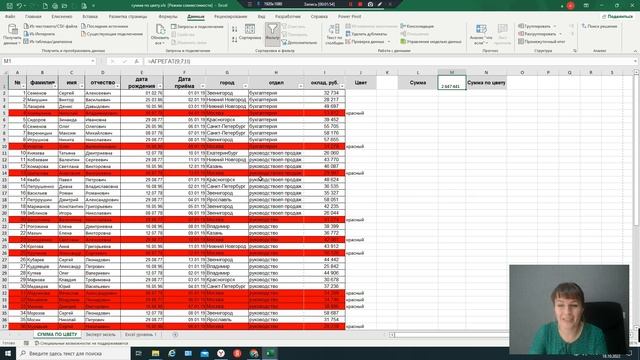Open the Структура group dialog launcher
Screen dimensions: 640x360
click(575, 51)
